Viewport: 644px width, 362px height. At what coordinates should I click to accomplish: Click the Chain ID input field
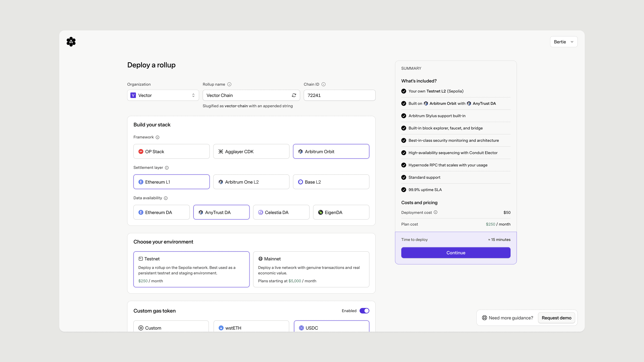point(339,95)
